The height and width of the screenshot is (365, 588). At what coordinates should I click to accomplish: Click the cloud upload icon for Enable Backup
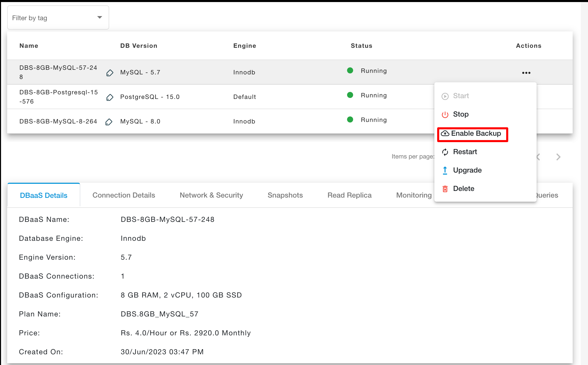coord(445,133)
